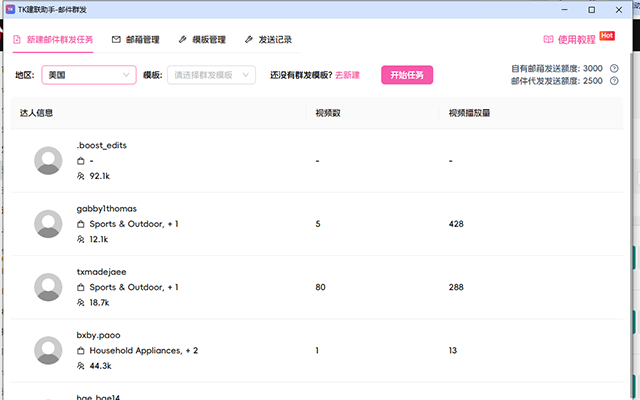The width and height of the screenshot is (640, 400).
Task: Click the book icon beside 使用教程
Action: pos(549,39)
